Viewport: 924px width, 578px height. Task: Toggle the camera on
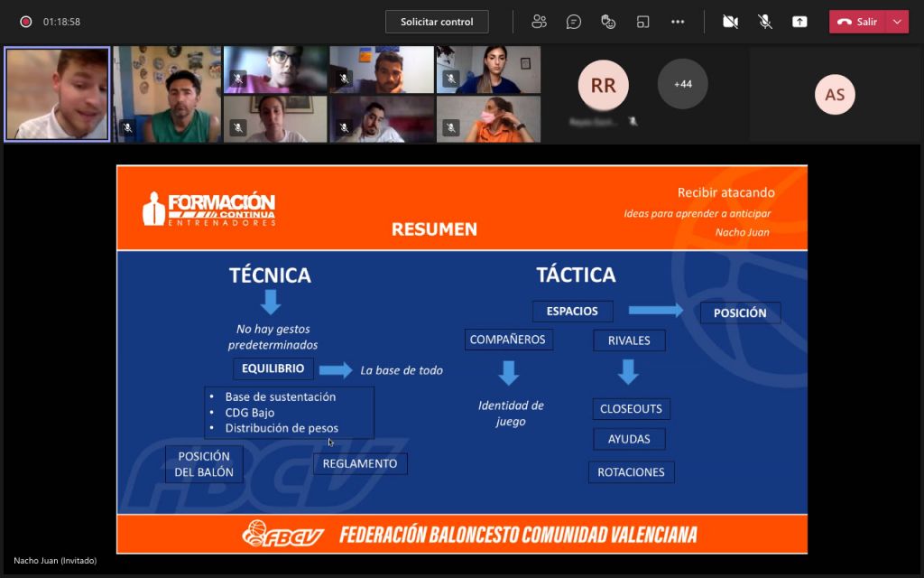click(730, 22)
